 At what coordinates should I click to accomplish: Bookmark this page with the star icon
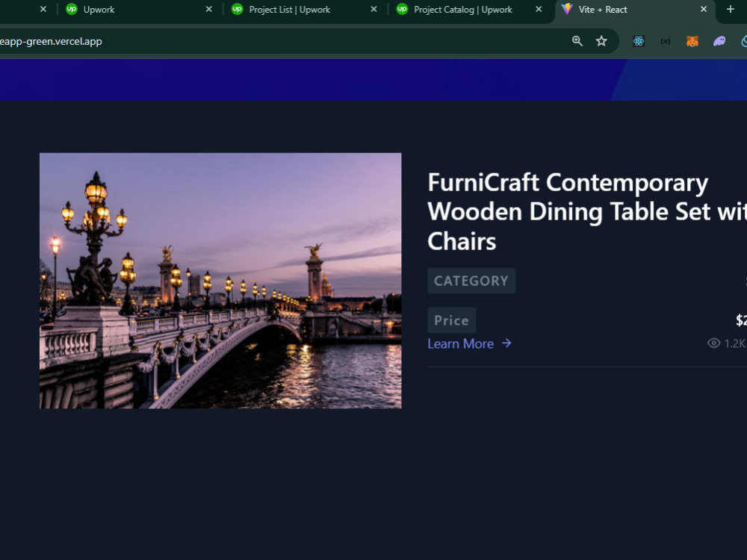(601, 41)
